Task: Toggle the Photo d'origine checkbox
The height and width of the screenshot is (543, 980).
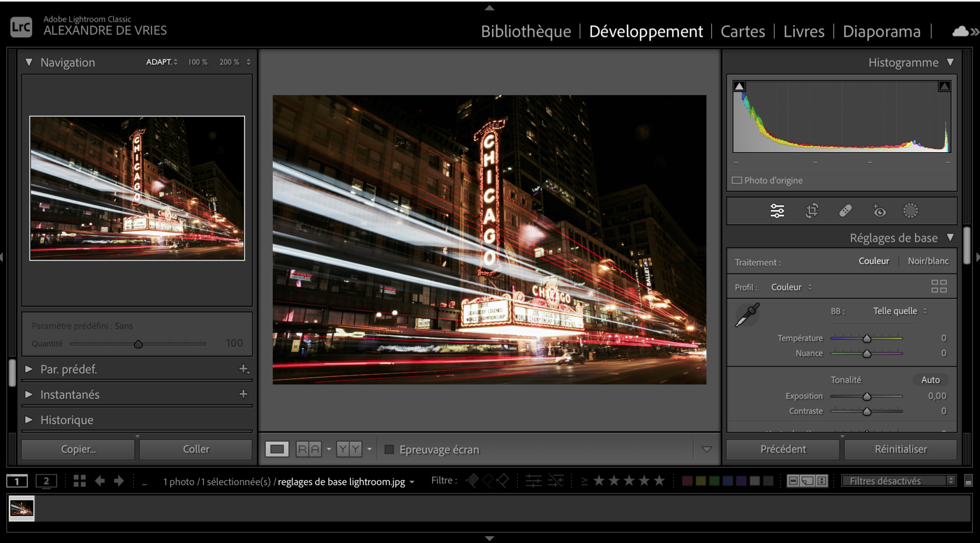Action: click(x=737, y=180)
